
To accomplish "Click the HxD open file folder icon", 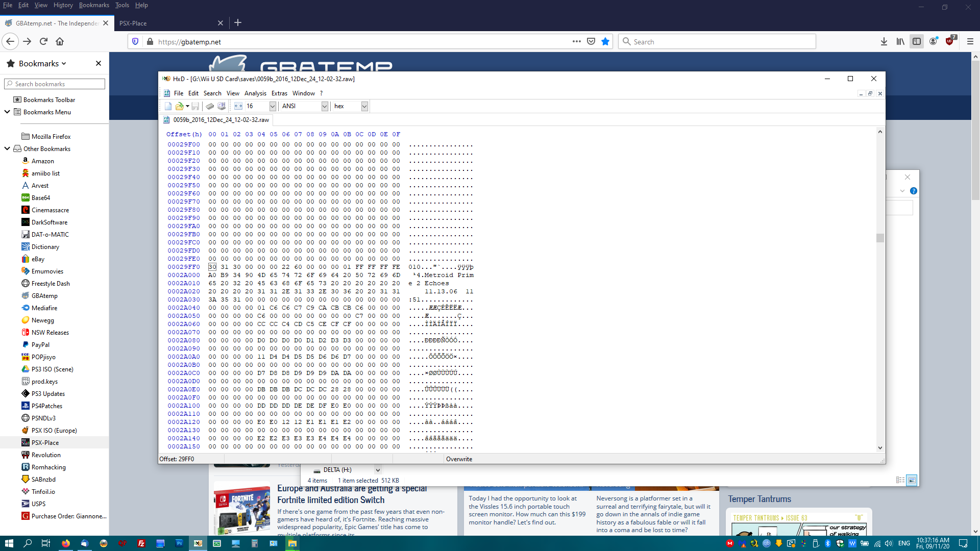I will (179, 106).
